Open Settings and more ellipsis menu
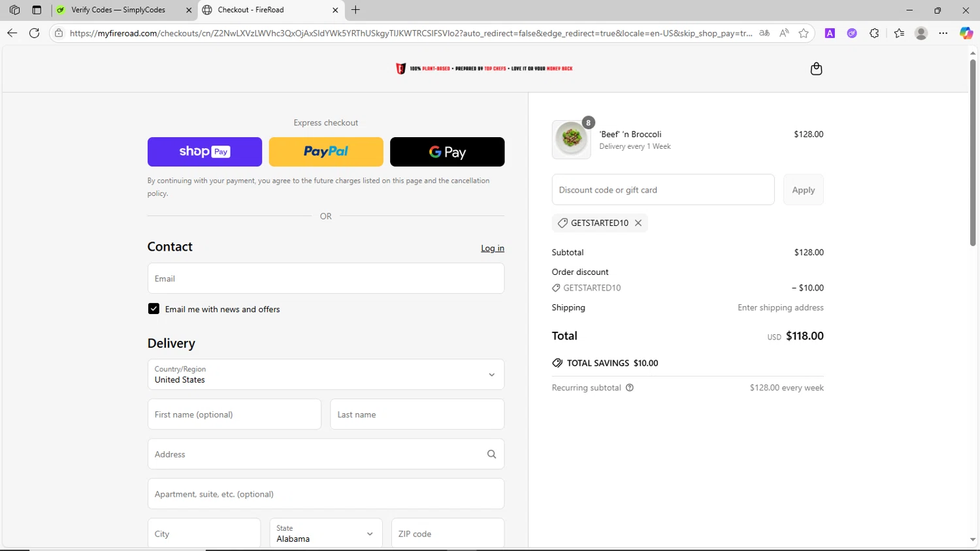This screenshot has width=980, height=551. coord(943,33)
